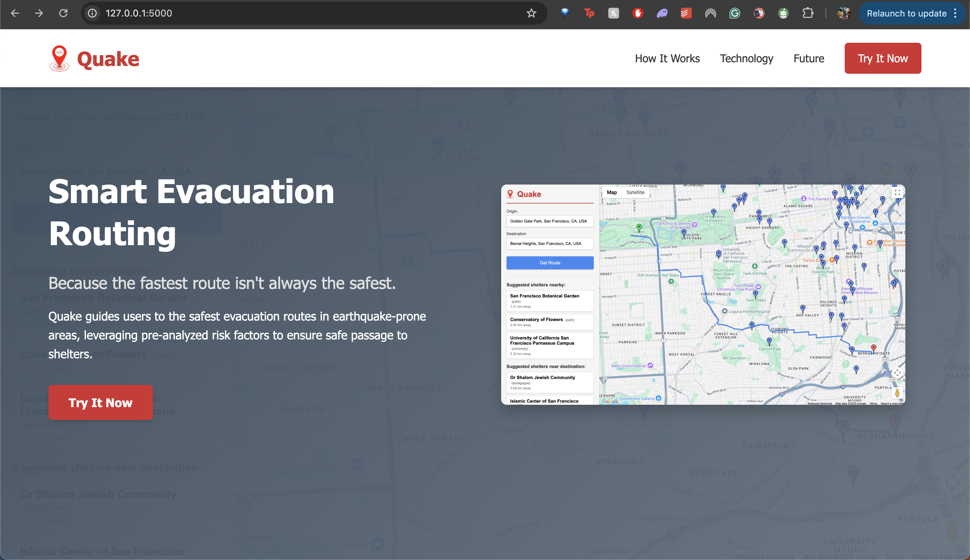Bookmark this page with the star icon

click(531, 13)
